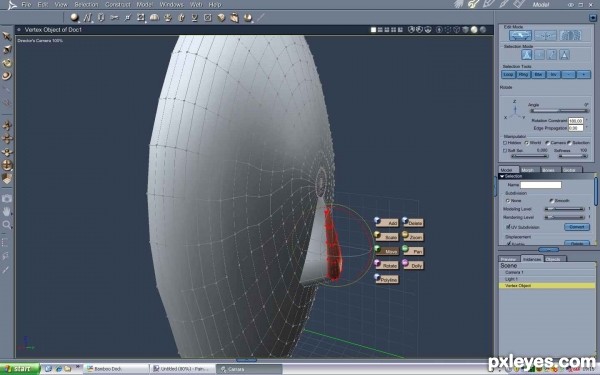Select Light 1 in Scene list
Viewport: 600px width, 375px height.
click(547, 279)
